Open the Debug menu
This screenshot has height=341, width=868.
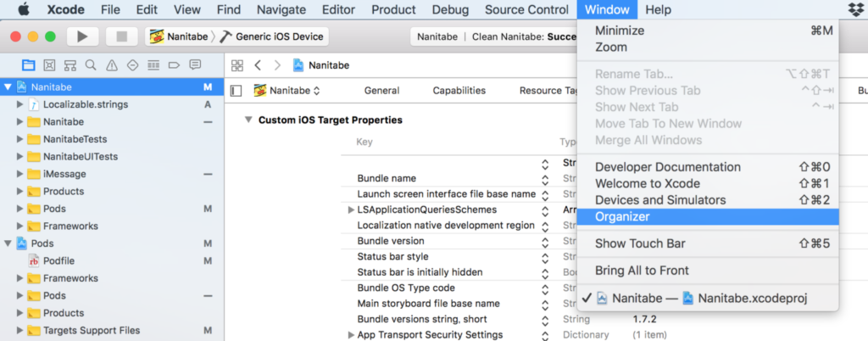[451, 9]
